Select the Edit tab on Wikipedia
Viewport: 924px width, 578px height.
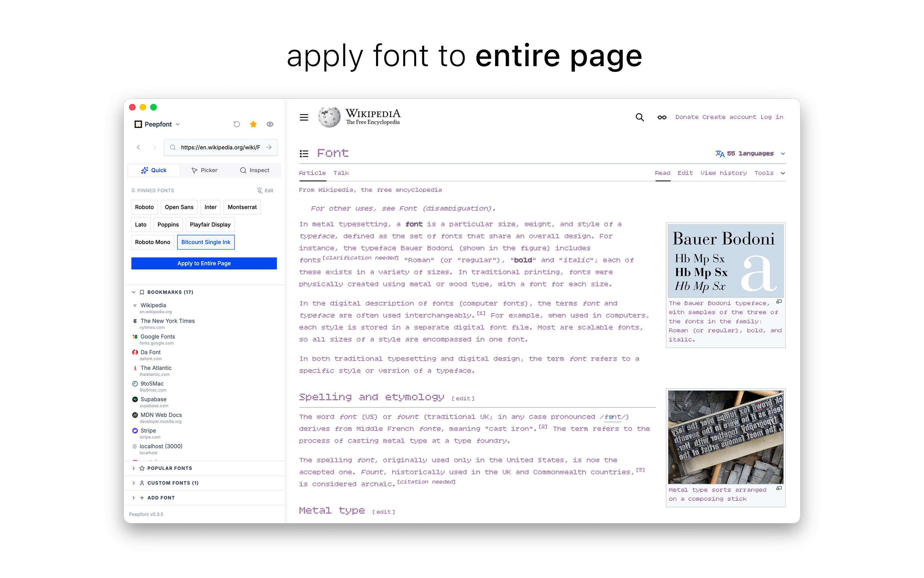point(685,173)
